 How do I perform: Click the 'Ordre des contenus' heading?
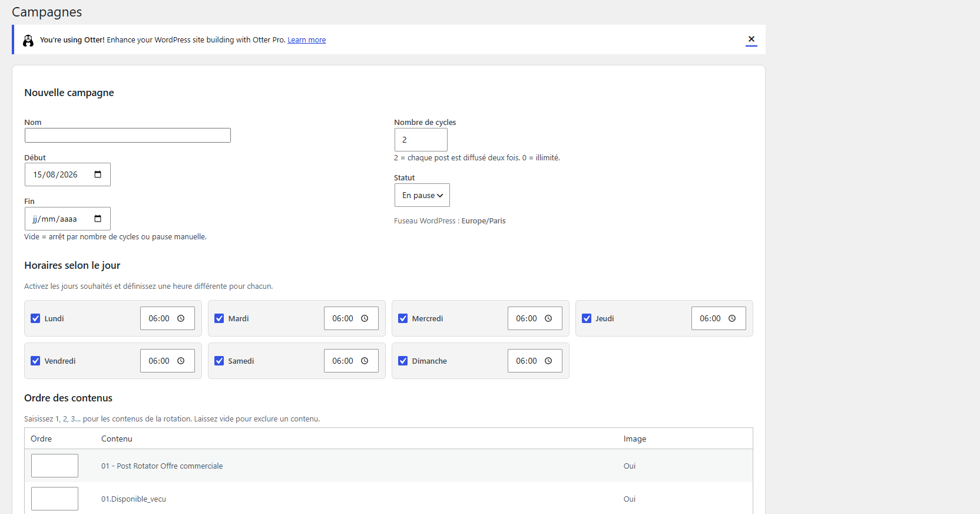pos(68,398)
